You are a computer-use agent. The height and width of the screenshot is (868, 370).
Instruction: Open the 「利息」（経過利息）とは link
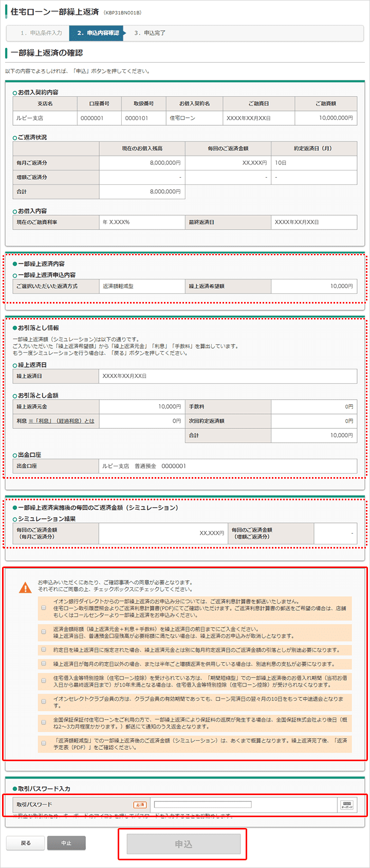[62, 421]
